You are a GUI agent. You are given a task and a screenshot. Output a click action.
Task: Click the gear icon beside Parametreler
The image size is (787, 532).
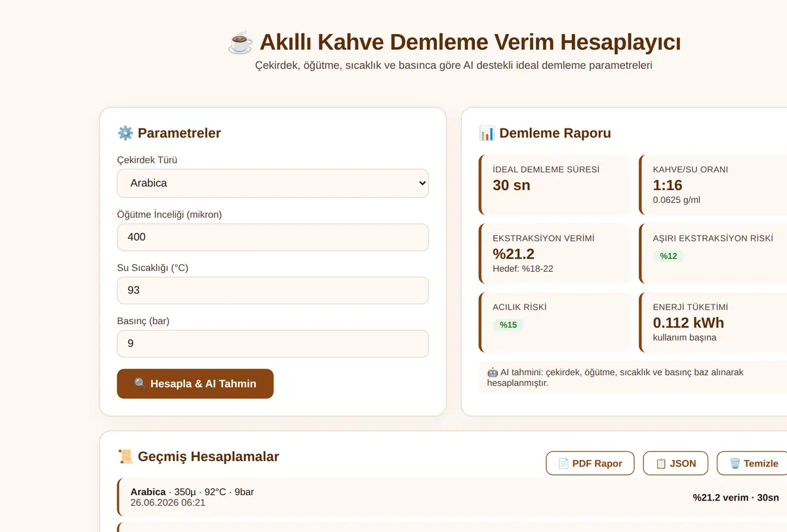(x=125, y=133)
